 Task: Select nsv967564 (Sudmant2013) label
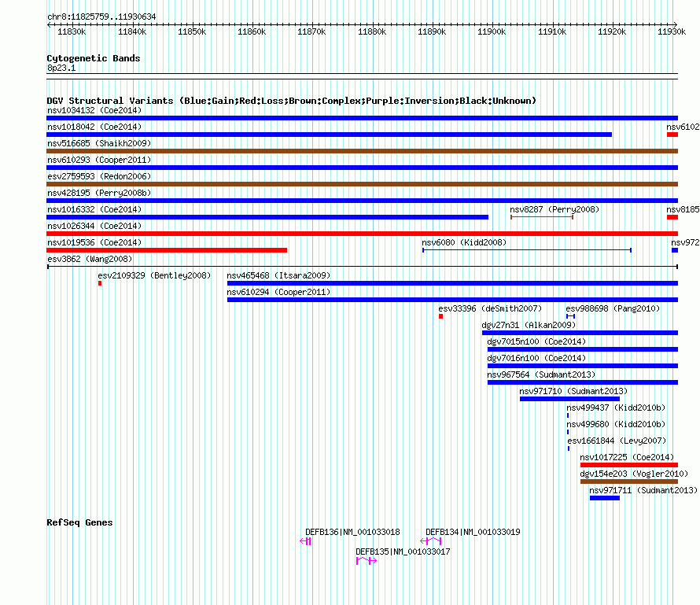542,374
